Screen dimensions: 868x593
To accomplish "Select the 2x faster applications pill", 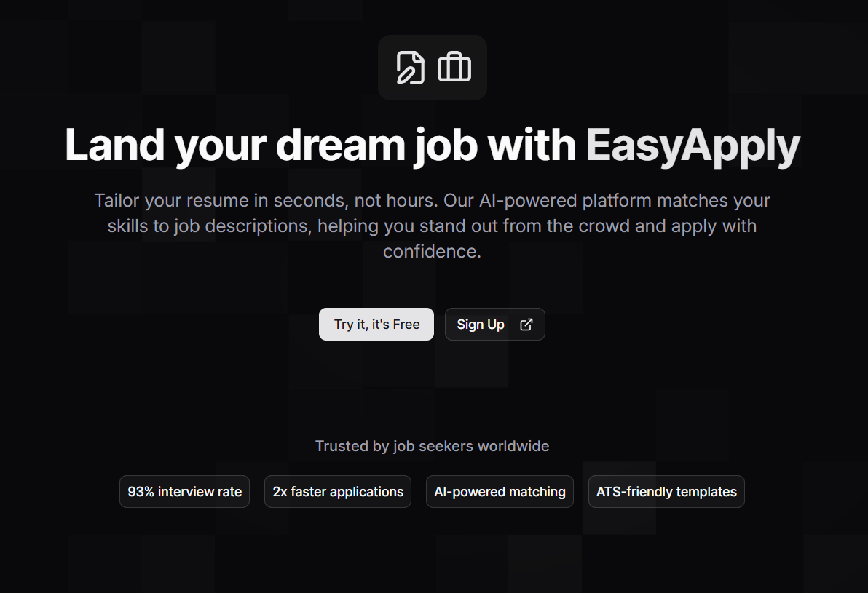I will (x=337, y=491).
